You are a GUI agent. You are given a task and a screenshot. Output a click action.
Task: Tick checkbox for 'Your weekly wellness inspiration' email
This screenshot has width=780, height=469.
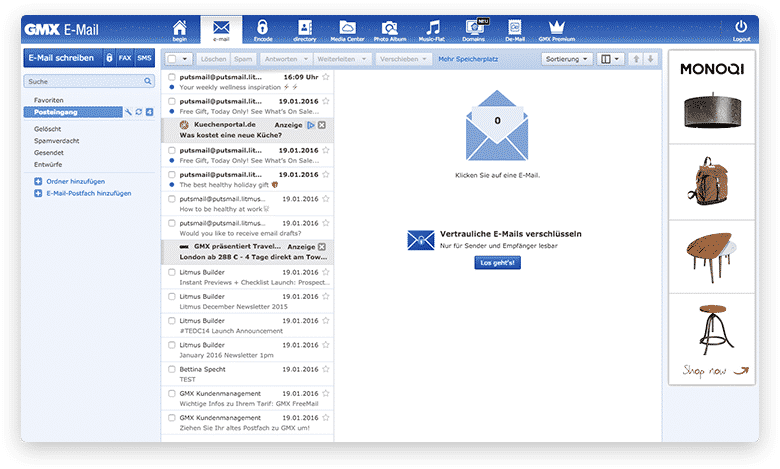(172, 76)
